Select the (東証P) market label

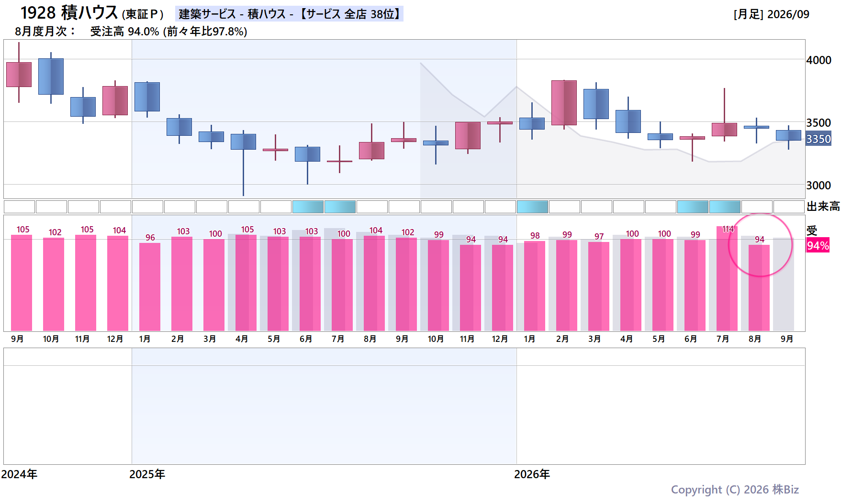[x=143, y=14]
